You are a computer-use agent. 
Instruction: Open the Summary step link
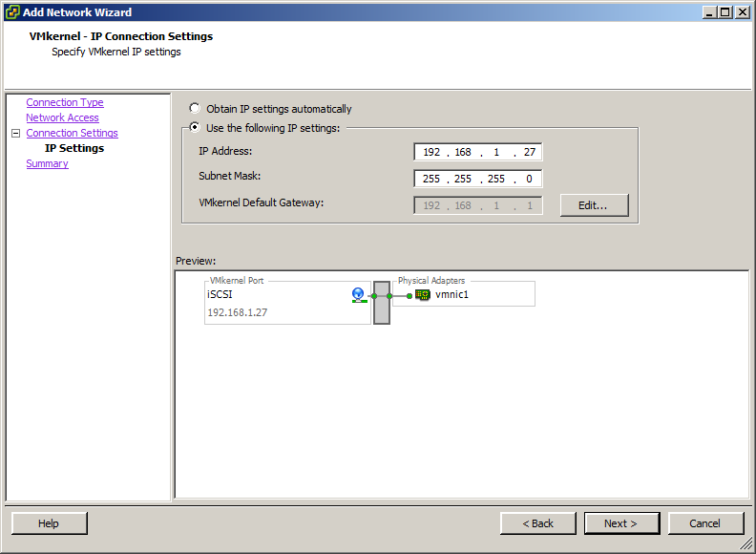click(x=48, y=163)
